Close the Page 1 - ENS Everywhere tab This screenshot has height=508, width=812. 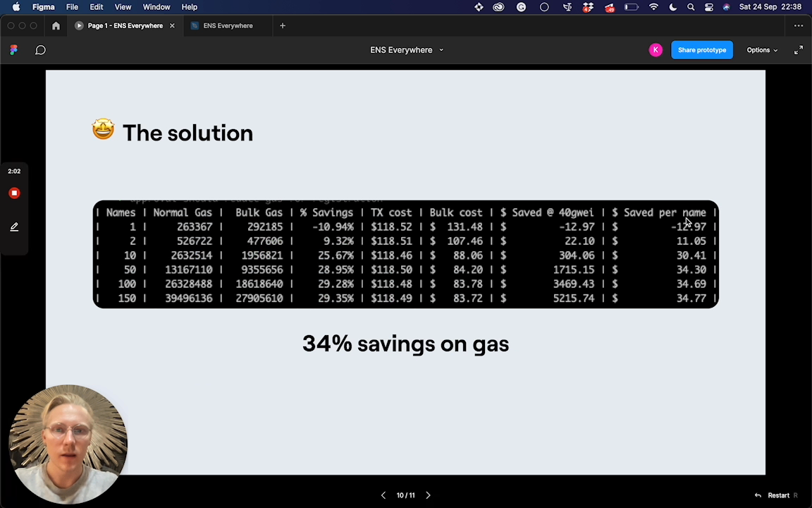pyautogui.click(x=172, y=25)
